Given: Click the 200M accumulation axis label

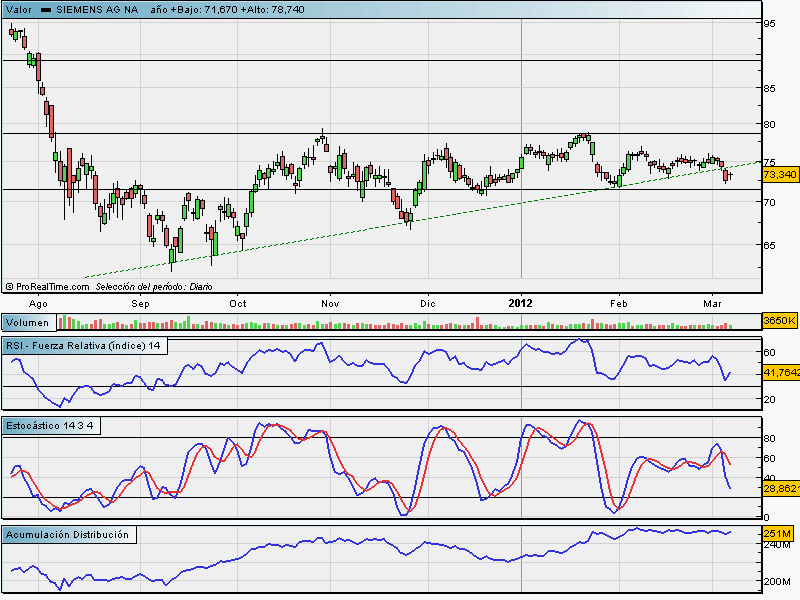Looking at the screenshot, I should 777,581.
